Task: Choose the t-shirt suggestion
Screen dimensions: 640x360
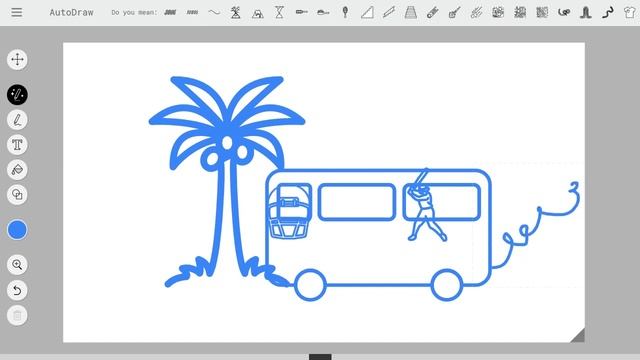Action: tap(630, 12)
